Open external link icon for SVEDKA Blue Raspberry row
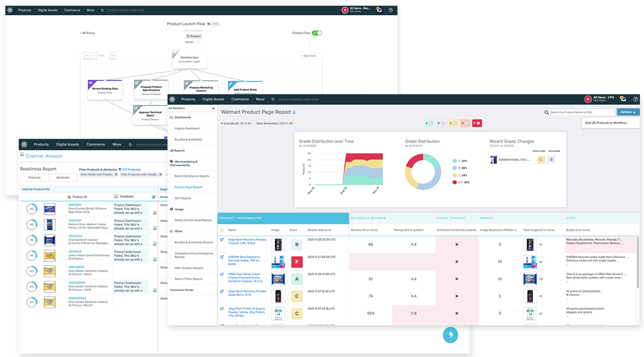This screenshot has height=357, width=644. [222, 257]
